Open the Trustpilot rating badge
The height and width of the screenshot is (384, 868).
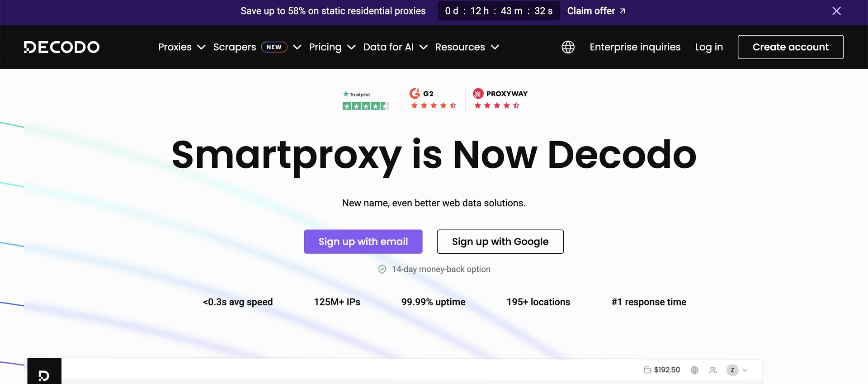[365, 100]
